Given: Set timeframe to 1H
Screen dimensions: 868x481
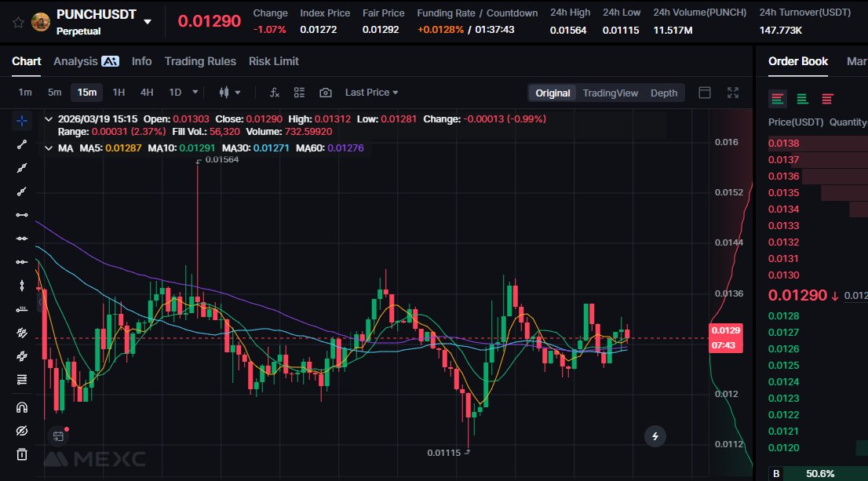Looking at the screenshot, I should pos(119,93).
